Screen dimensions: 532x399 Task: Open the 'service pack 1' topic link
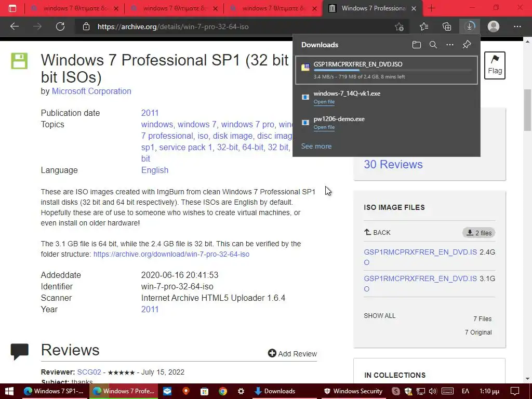coord(185,147)
